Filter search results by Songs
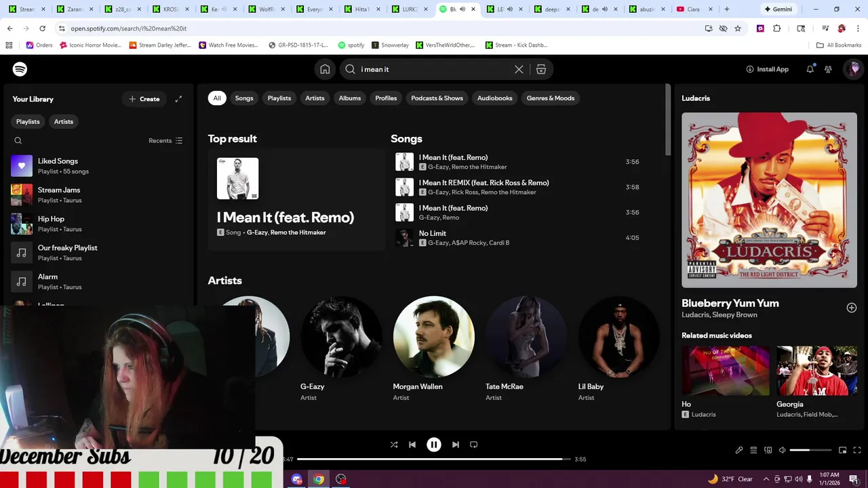 (244, 98)
